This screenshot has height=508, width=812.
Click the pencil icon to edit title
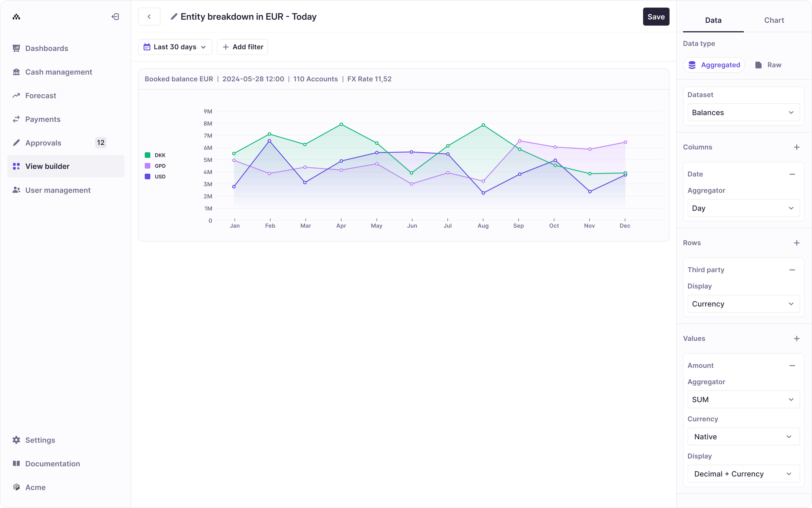(174, 17)
